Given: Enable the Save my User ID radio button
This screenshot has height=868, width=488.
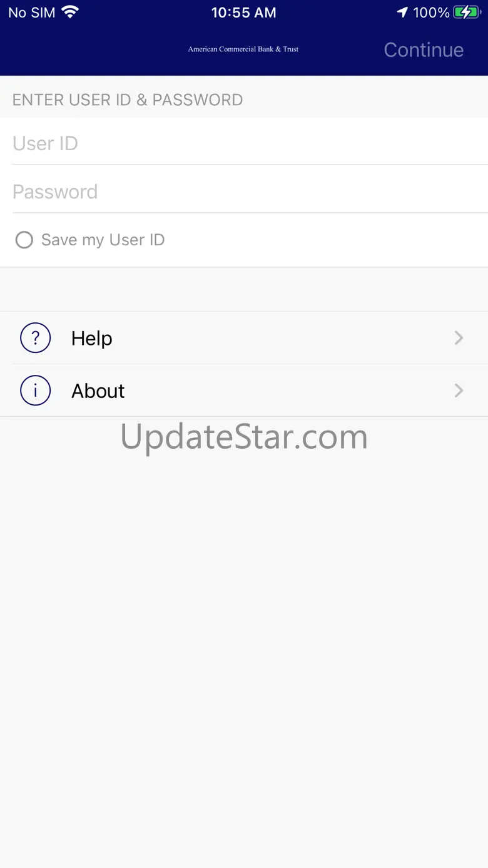Looking at the screenshot, I should [24, 240].
